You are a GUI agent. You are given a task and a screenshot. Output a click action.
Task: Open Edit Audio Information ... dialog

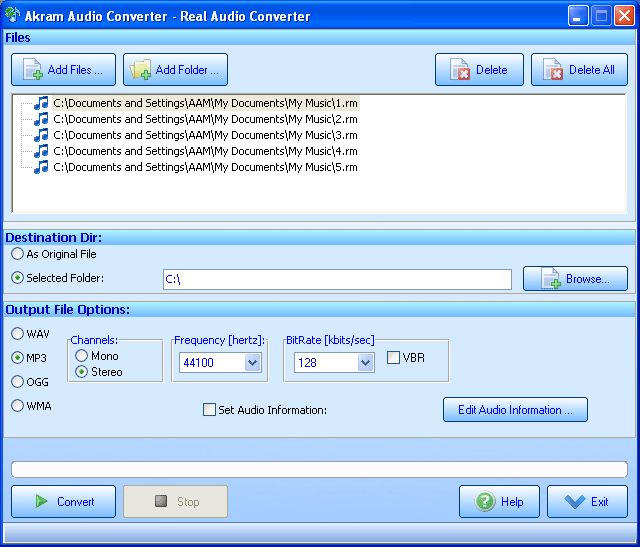[x=515, y=409]
